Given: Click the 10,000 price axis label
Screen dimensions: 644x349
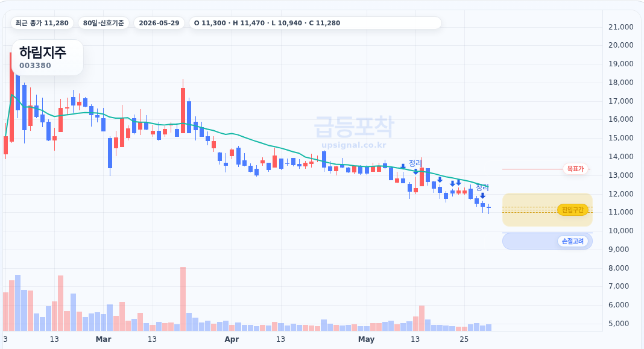Looking at the screenshot, I should pos(620,231).
